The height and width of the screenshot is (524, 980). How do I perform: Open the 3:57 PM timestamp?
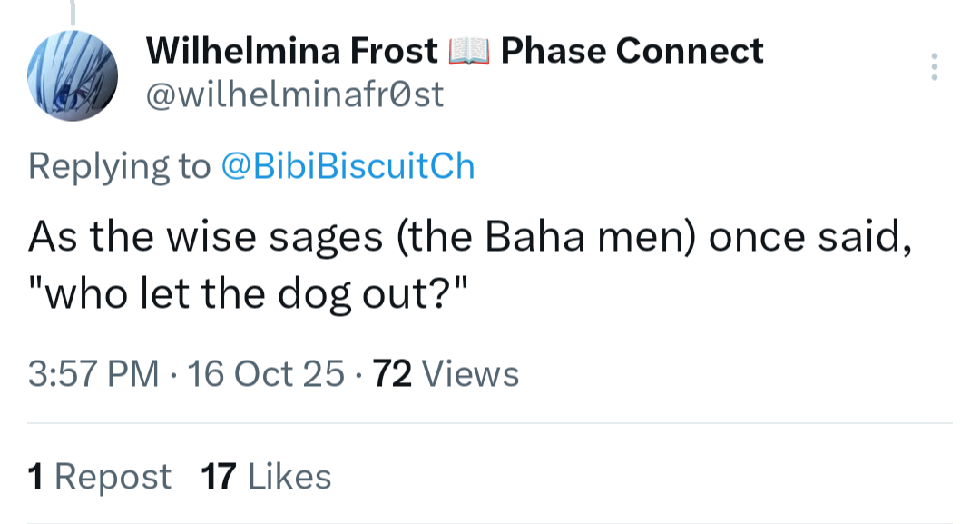[93, 373]
